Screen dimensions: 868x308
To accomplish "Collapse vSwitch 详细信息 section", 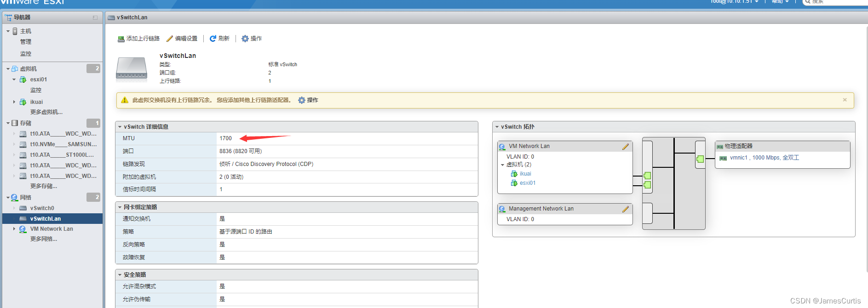I will [x=120, y=127].
